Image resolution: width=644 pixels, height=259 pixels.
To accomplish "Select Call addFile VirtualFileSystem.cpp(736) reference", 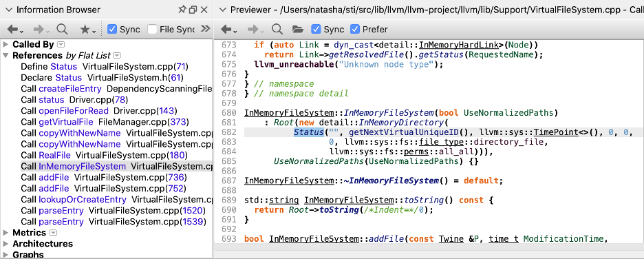I will point(104,178).
